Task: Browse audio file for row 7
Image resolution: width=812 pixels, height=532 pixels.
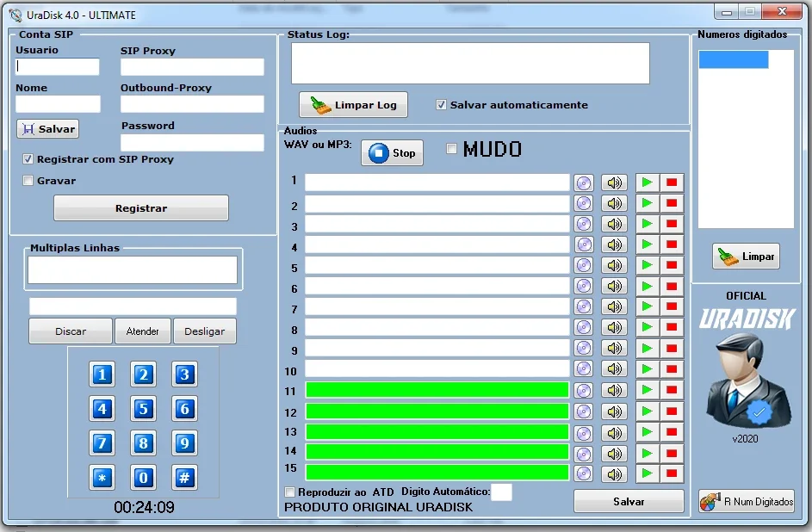Action: (x=584, y=306)
